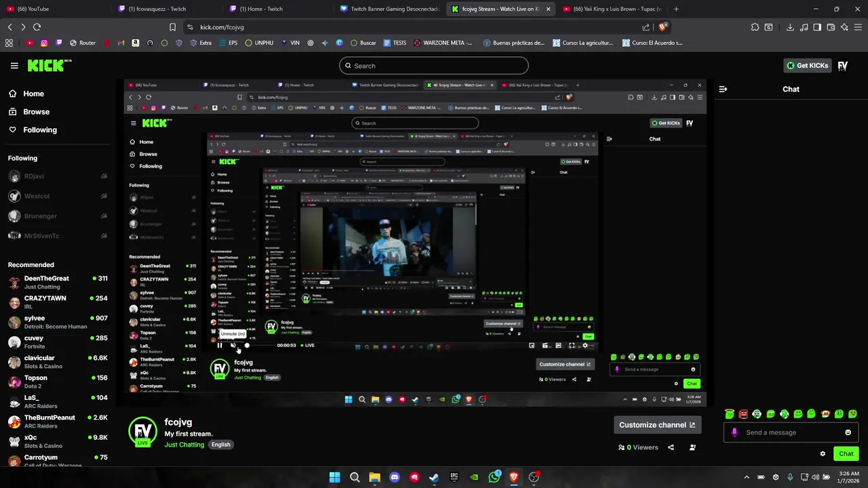The image size is (868, 488).
Task: Click Customize channel button
Action: coord(657,425)
